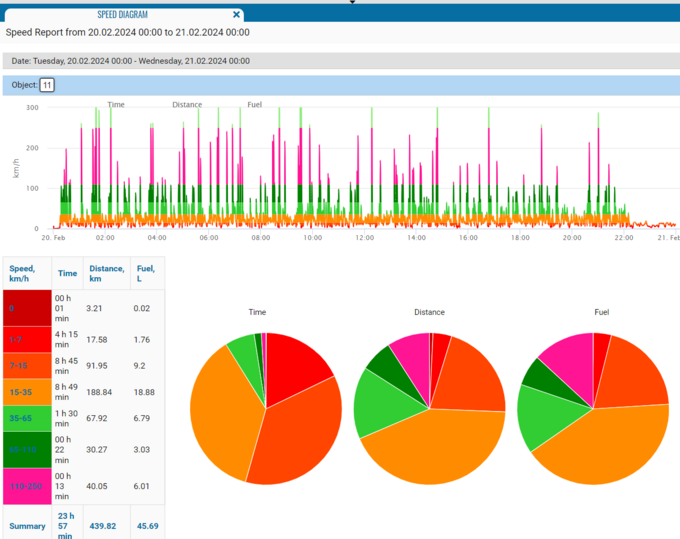Click the Object 11 box

[46, 85]
